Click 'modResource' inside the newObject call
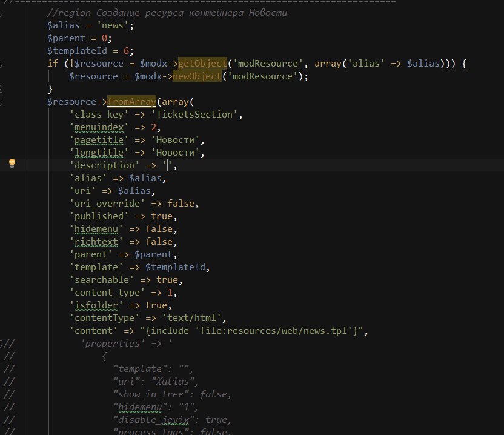 [x=262, y=76]
